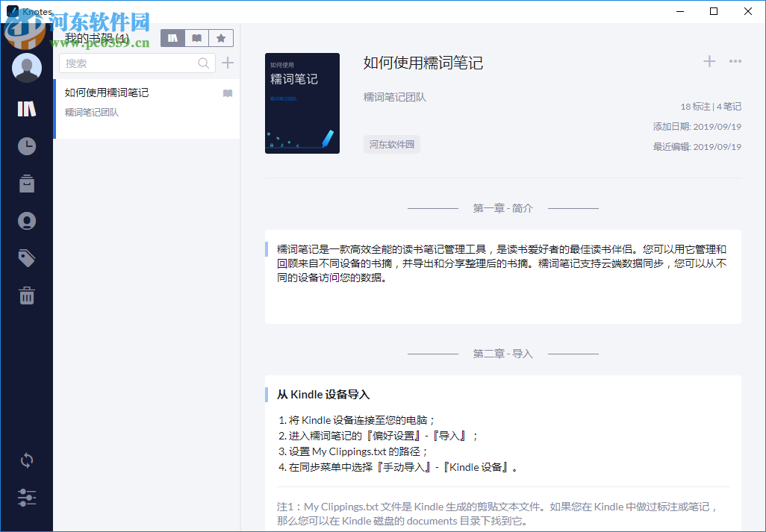
Task: Switch to the starred books filter
Action: click(x=221, y=37)
